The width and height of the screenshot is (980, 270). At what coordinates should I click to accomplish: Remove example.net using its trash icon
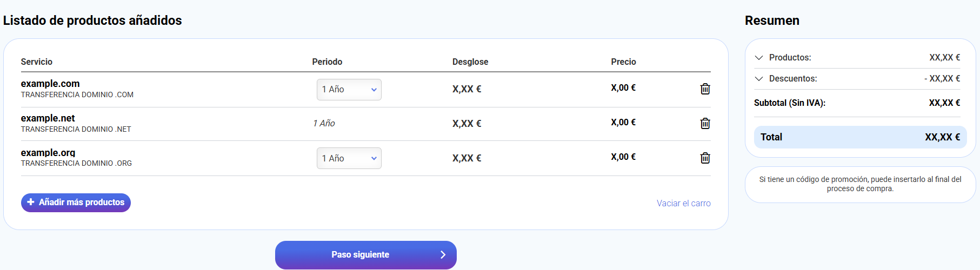(x=705, y=124)
